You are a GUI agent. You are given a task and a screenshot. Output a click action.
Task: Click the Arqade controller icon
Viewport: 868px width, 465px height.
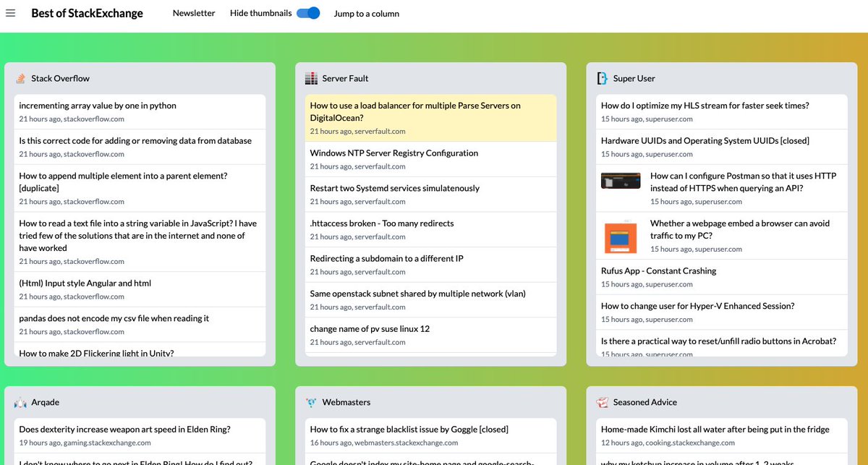[20, 402]
